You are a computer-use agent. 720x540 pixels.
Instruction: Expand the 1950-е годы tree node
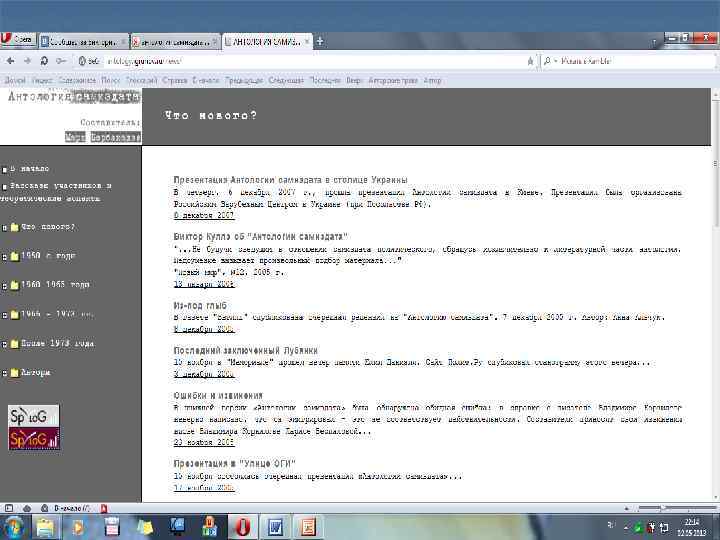[x=4, y=257]
